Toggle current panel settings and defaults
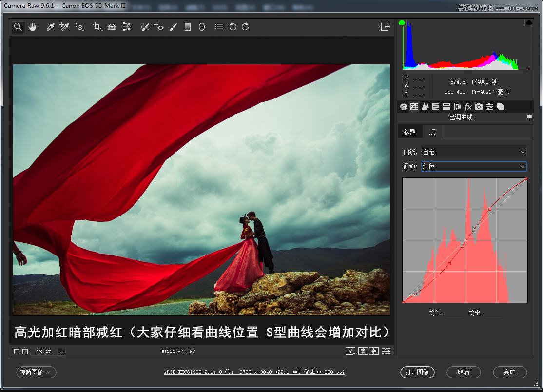Image resolution: width=543 pixels, height=392 pixels. (386, 352)
